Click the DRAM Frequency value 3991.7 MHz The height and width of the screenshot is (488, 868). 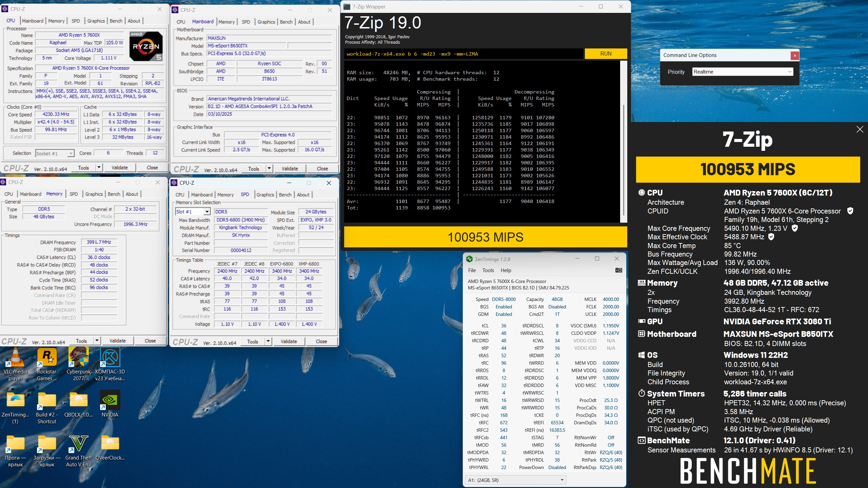[99, 242]
